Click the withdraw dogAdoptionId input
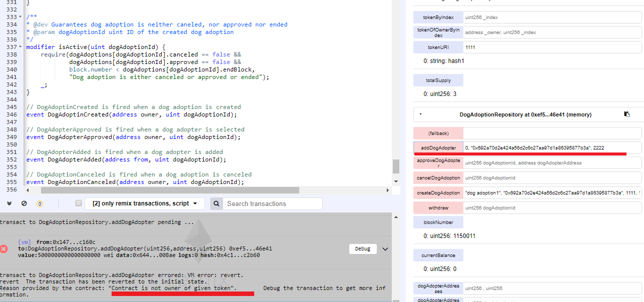 [552, 207]
